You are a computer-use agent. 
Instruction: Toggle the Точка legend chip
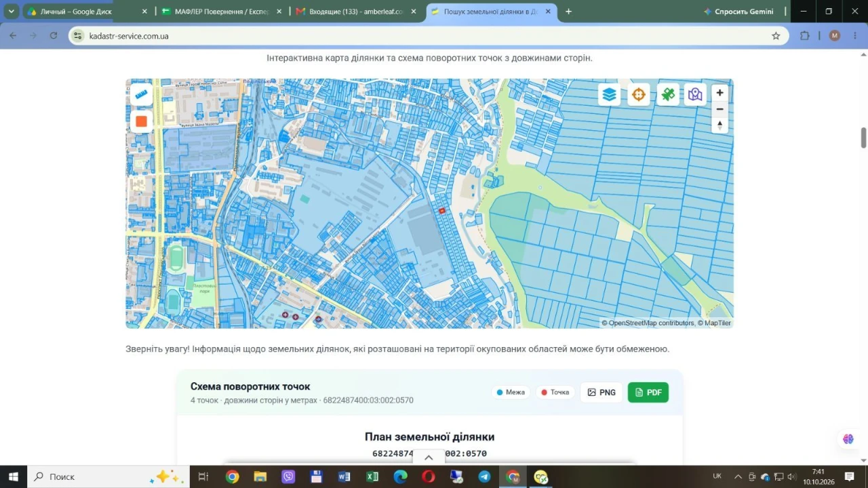point(555,392)
